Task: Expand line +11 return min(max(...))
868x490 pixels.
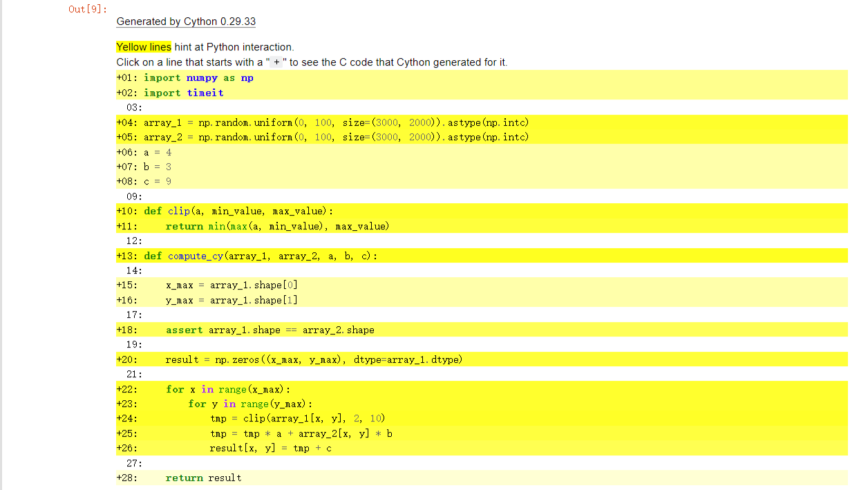Action: [x=482, y=226]
